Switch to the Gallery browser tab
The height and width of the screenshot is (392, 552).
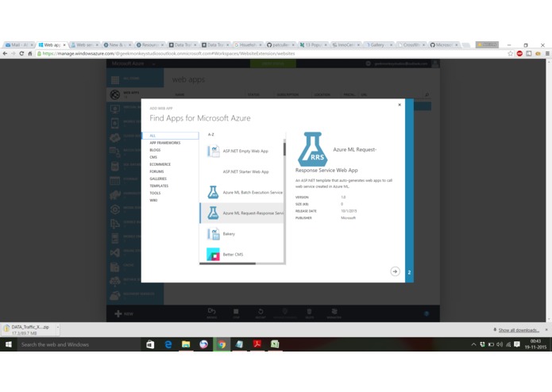(378, 44)
